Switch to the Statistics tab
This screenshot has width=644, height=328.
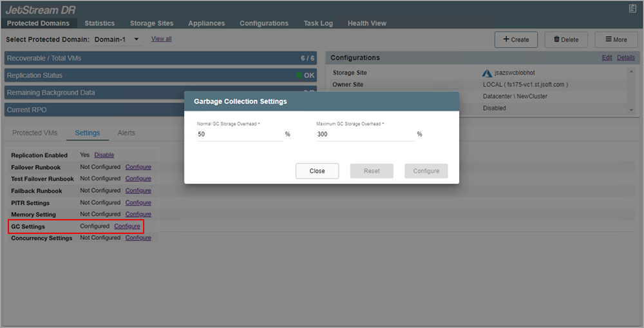[99, 23]
